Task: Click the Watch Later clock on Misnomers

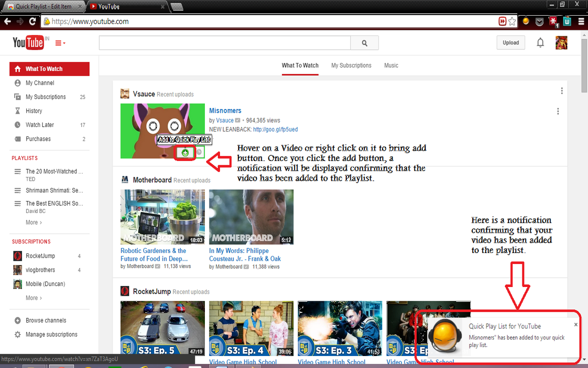Action: pos(199,152)
